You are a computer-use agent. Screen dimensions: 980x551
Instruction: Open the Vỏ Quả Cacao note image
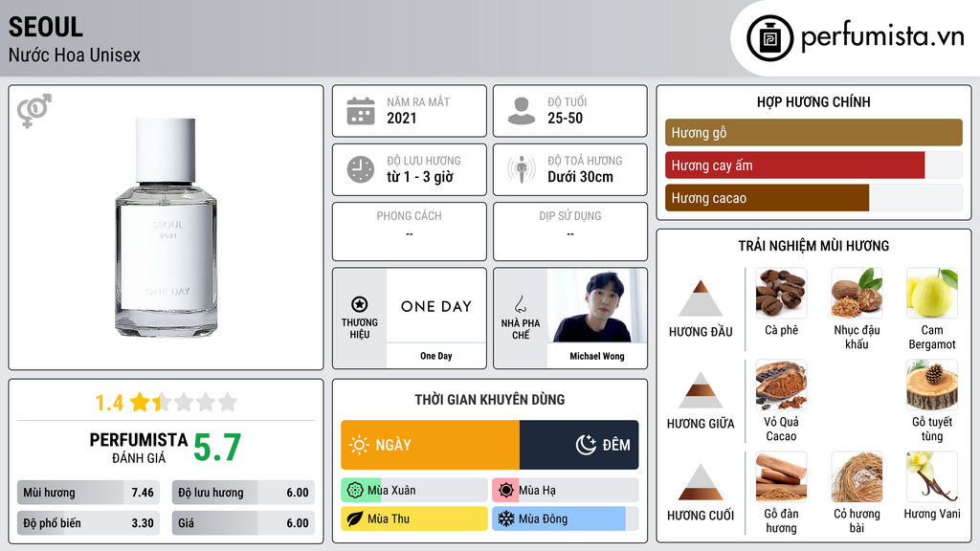click(x=781, y=385)
